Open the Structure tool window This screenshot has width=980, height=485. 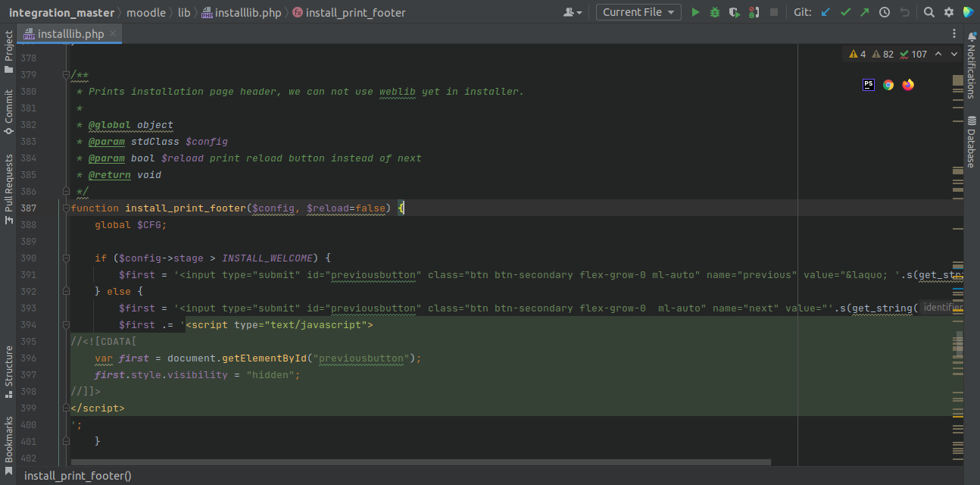[x=8, y=372]
